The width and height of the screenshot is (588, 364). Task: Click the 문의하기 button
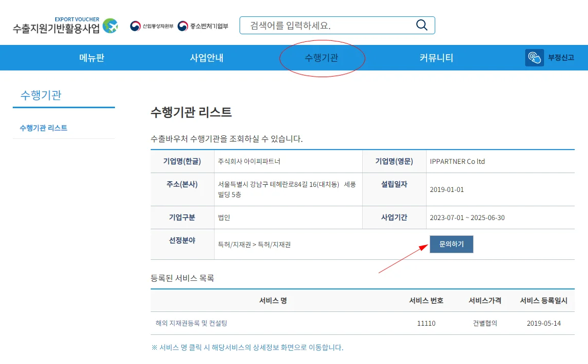452,244
